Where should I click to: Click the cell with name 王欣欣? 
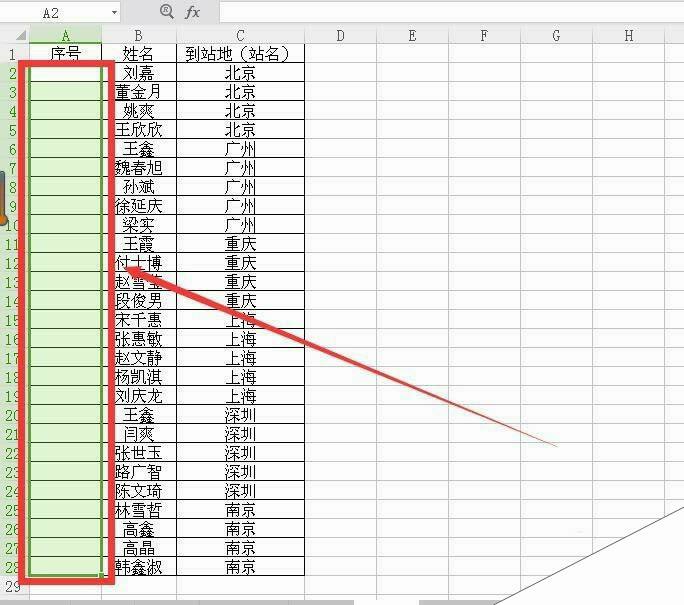pyautogui.click(x=139, y=130)
